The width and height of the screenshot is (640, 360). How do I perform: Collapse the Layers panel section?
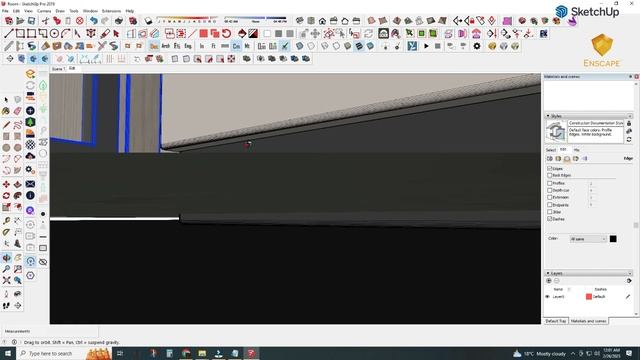[x=548, y=273]
